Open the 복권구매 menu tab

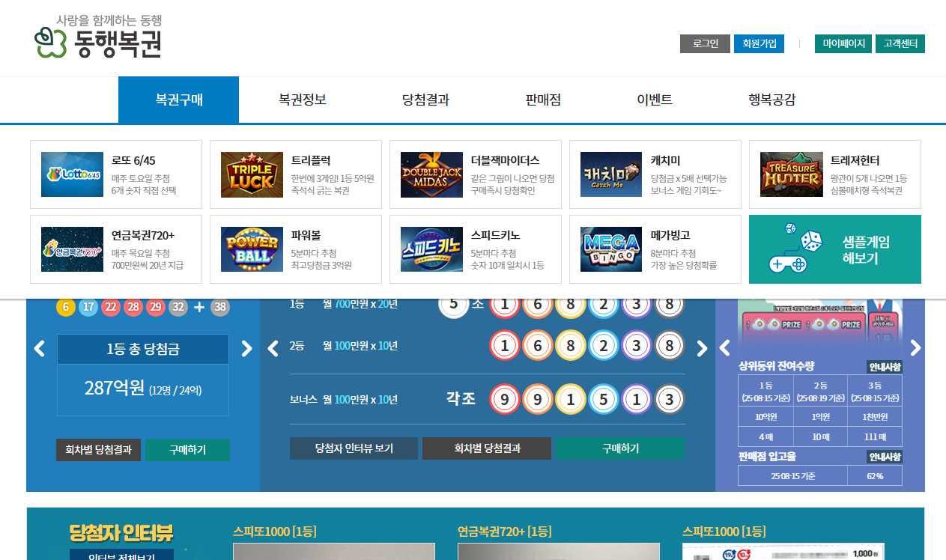(x=179, y=100)
